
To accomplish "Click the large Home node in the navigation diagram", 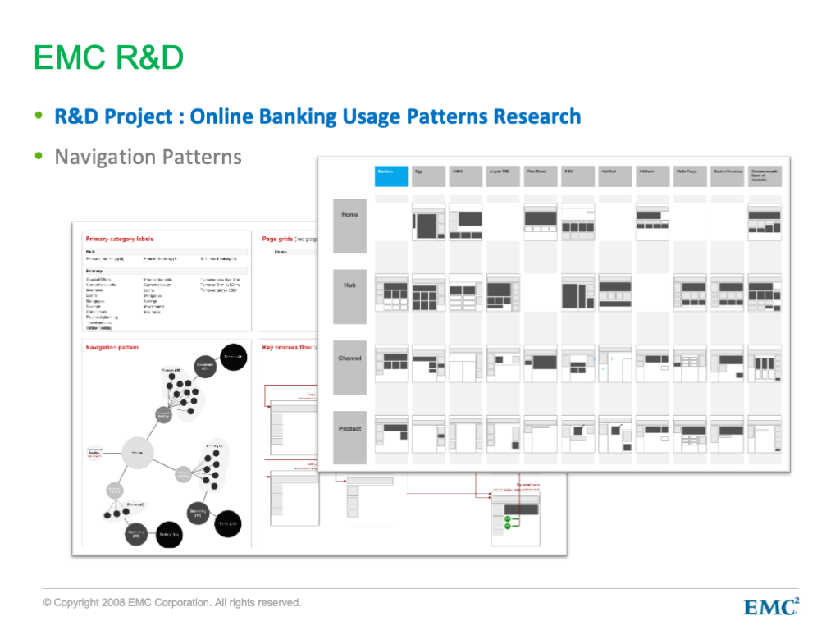I will [138, 453].
